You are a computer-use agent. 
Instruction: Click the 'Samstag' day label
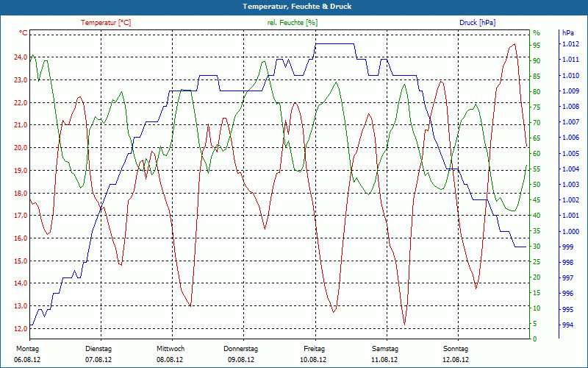click(384, 349)
